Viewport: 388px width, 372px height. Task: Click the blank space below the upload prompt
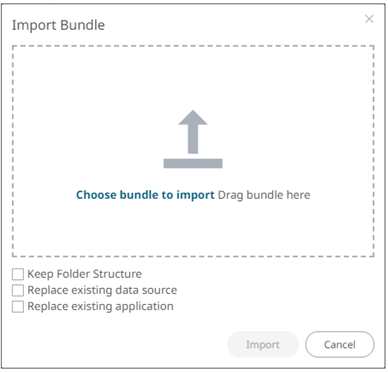tap(193, 228)
